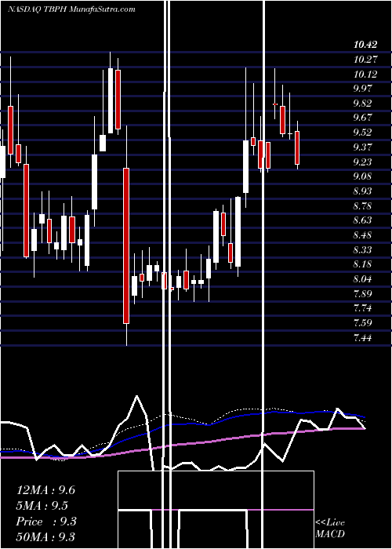Click the 10.27 price axis label
Image resolution: width=392 pixels, height=549 pixels.
pos(365,59)
